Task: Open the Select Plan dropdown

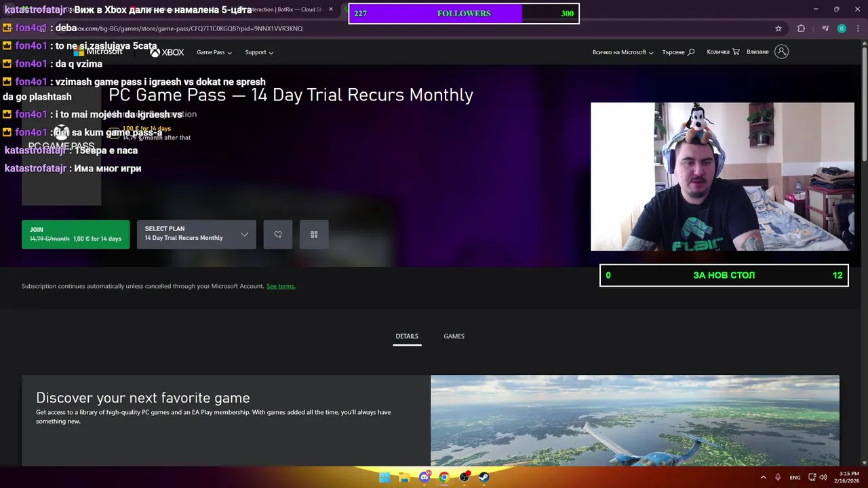Action: click(x=197, y=235)
